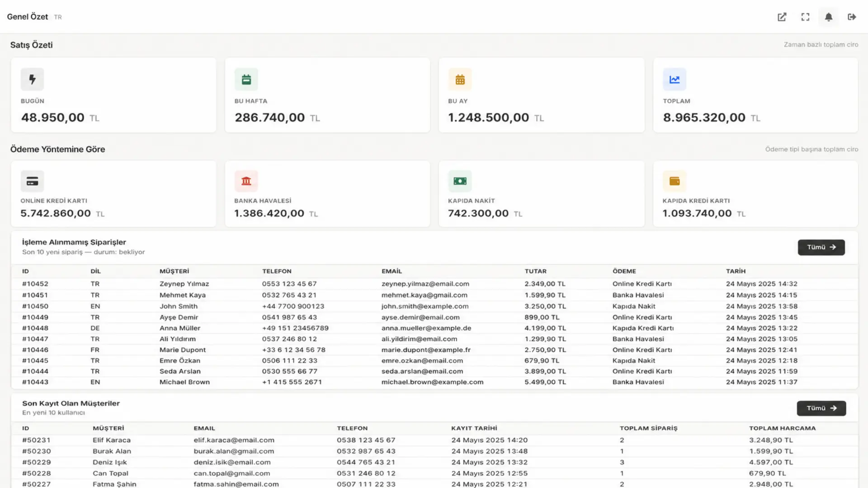The width and height of the screenshot is (868, 488).
Task: Click the logout icon in header
Action: click(852, 17)
